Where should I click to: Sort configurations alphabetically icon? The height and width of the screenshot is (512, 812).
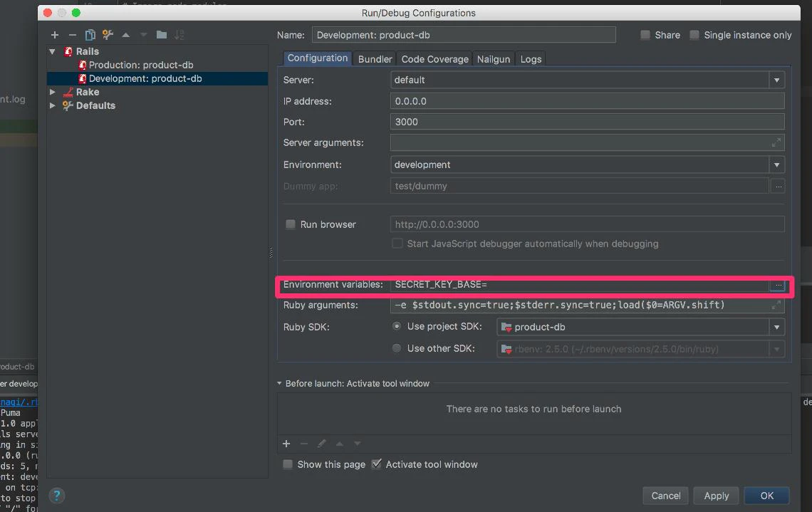pos(179,35)
